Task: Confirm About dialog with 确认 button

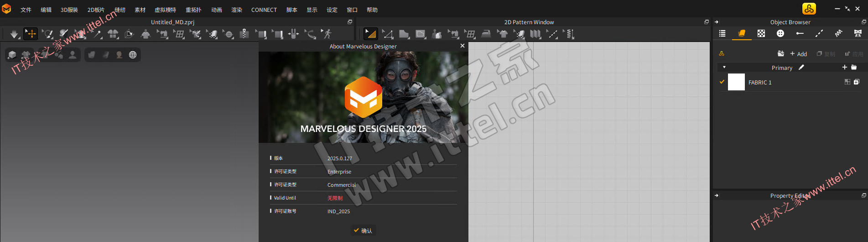Action: (x=363, y=231)
